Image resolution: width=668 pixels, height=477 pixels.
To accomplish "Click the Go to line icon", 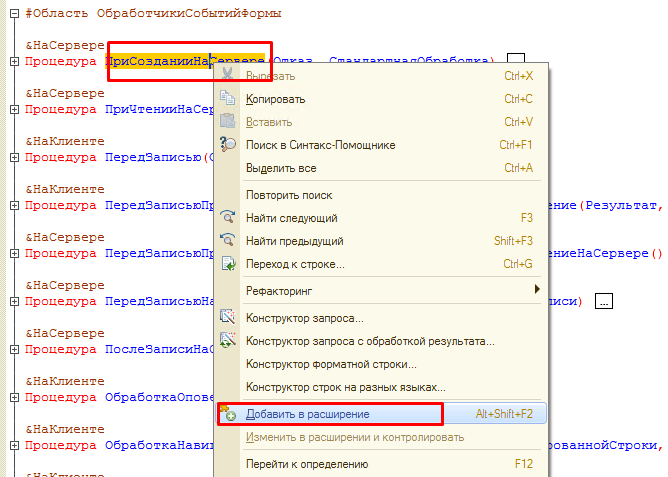I will (228, 264).
